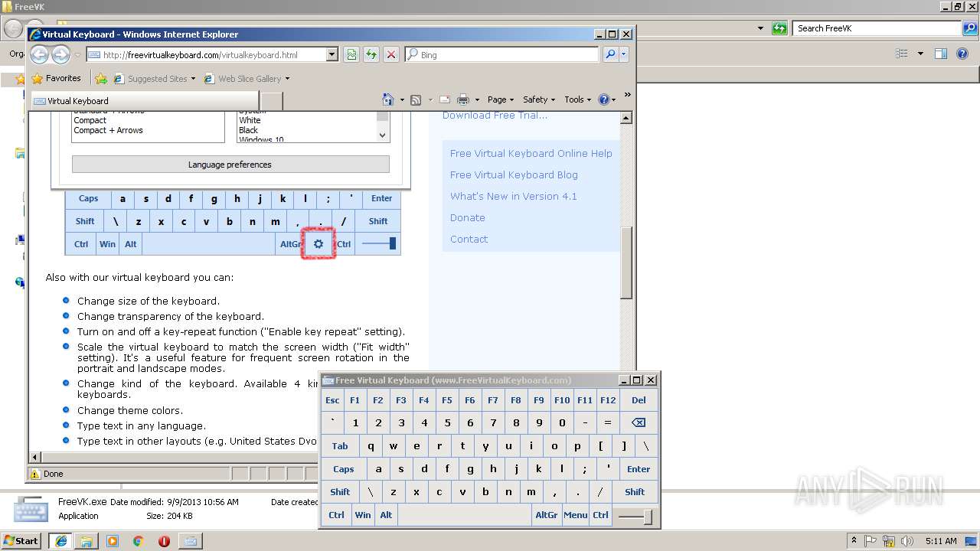Click Add to Favorites Bar icon
The image size is (980, 551).
tap(101, 78)
